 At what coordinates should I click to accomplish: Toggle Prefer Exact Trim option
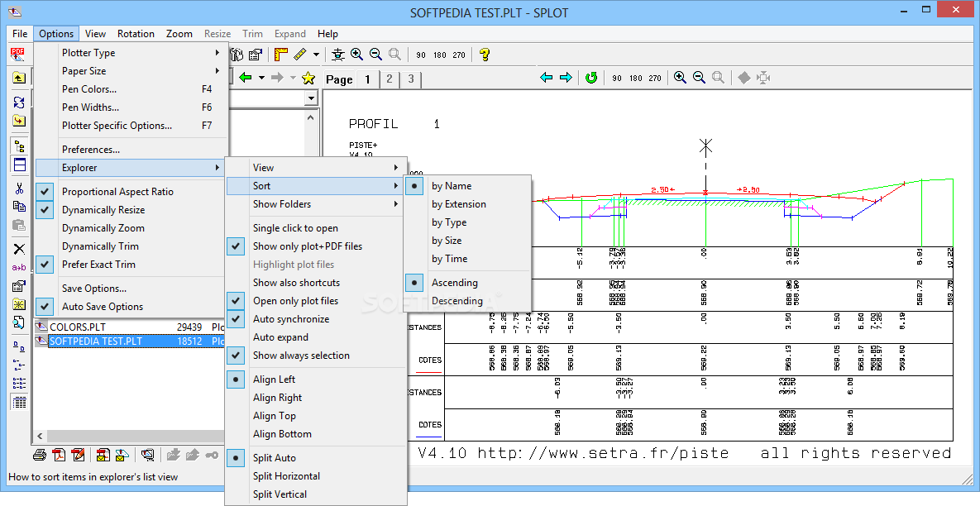130,265
